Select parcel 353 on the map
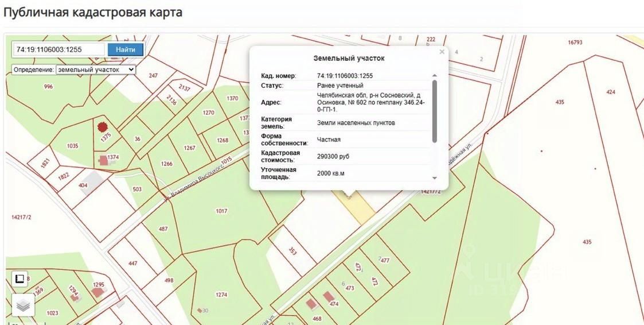644x325 pixels. [x=292, y=250]
